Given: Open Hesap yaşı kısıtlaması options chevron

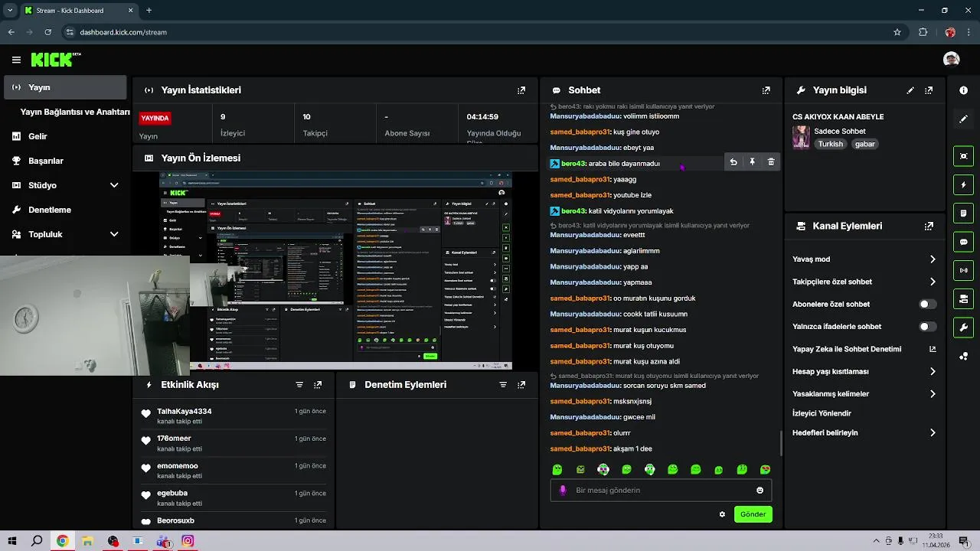Looking at the screenshot, I should [933, 372].
